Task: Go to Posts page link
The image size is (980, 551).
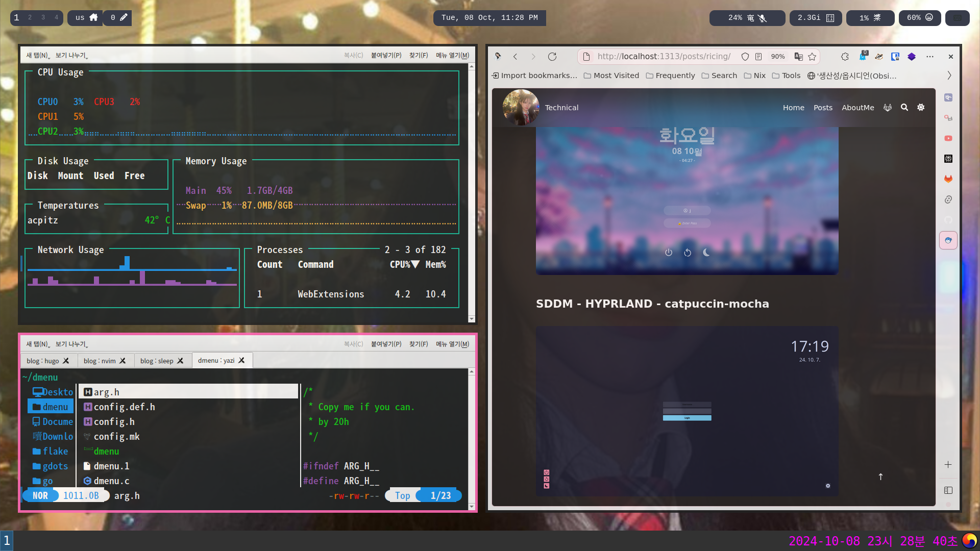Action: pos(823,108)
